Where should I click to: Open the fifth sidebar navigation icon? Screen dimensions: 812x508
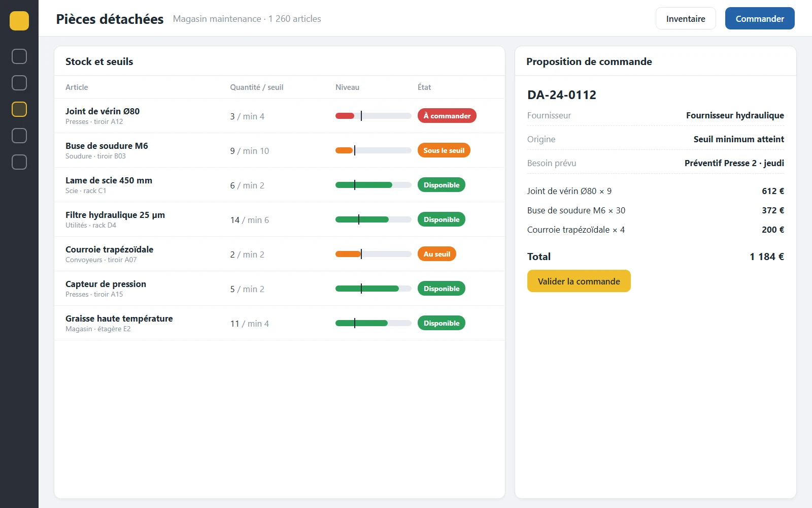(x=19, y=162)
